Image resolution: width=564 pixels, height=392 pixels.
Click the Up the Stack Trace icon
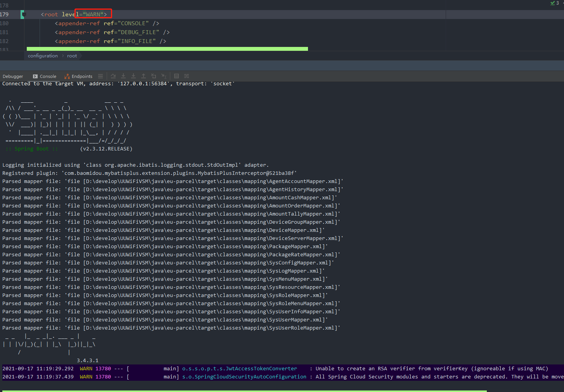[x=143, y=76]
